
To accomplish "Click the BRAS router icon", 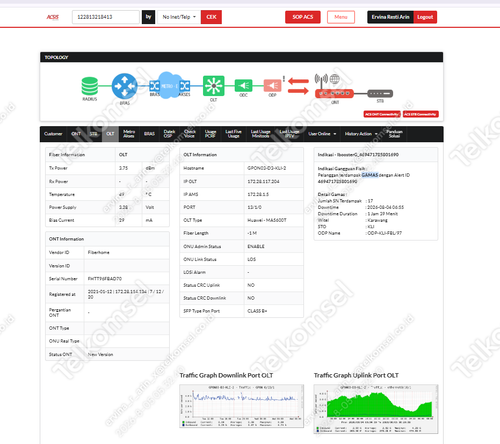I will 124,86.
